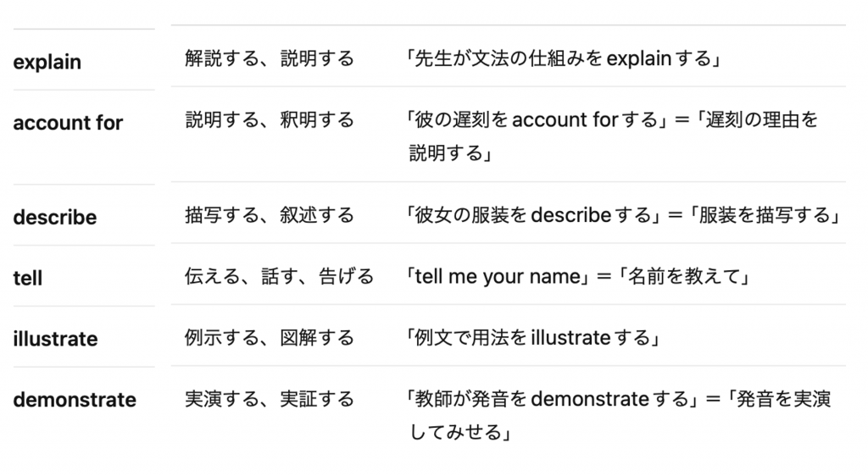868x476 pixels.
Task: Click the meaning "解説する、説明する"
Action: pos(270,58)
